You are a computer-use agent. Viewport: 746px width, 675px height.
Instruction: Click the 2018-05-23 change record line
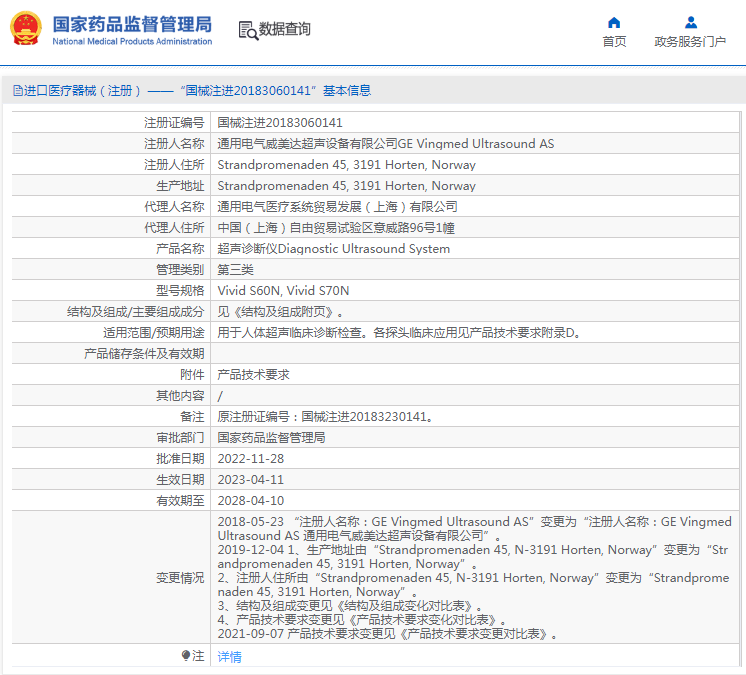[474, 528]
